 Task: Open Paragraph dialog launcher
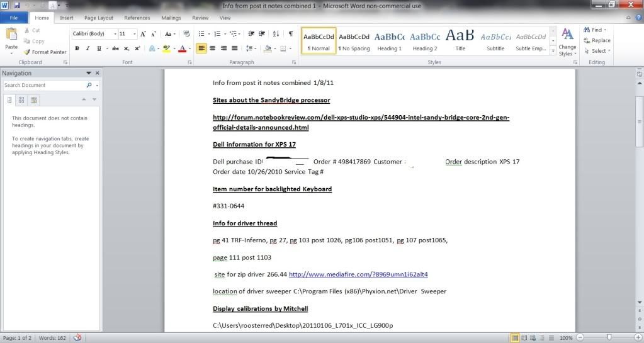pos(294,62)
